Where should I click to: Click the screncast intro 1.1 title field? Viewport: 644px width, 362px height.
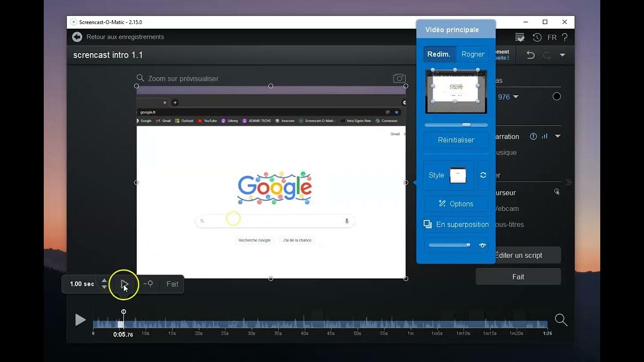click(108, 55)
